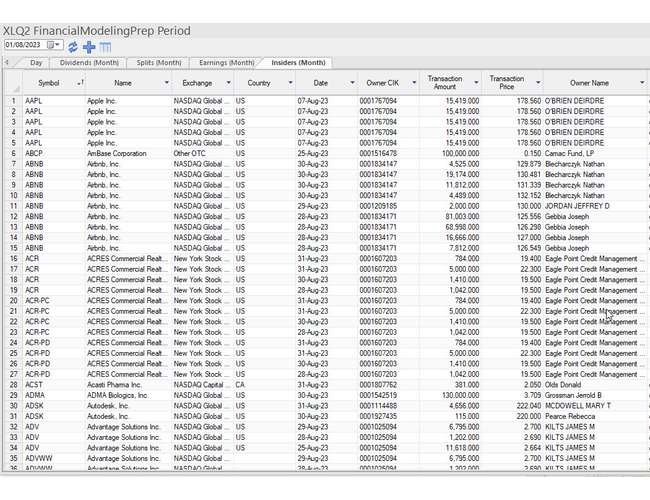Click the 81,003.000 transaction amount cell

(450, 216)
